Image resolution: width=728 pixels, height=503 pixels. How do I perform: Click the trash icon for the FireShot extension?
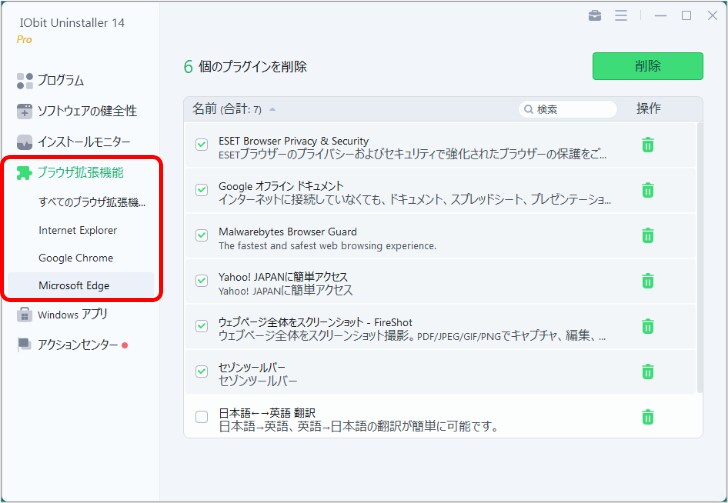(x=648, y=327)
